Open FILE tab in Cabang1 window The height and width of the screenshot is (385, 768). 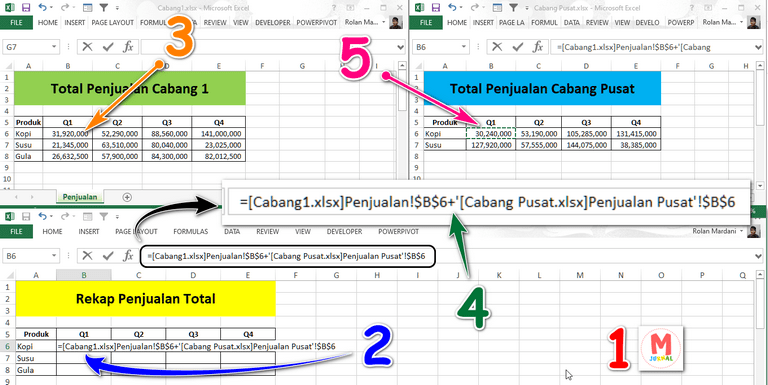pyautogui.click(x=17, y=23)
